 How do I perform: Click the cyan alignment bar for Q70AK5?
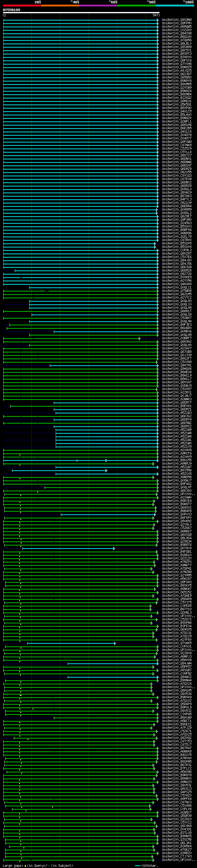[71, 643]
